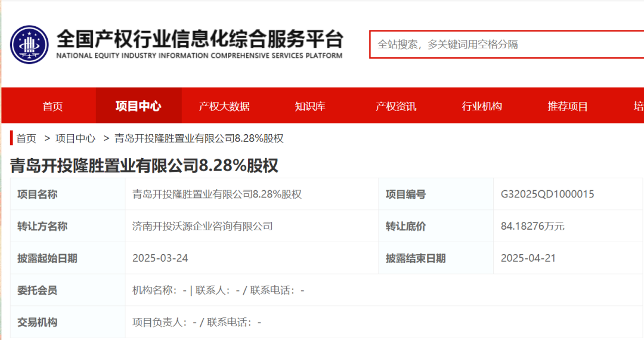Open the 项目中心 navigation tab
This screenshot has width=644, height=340.
click(138, 106)
